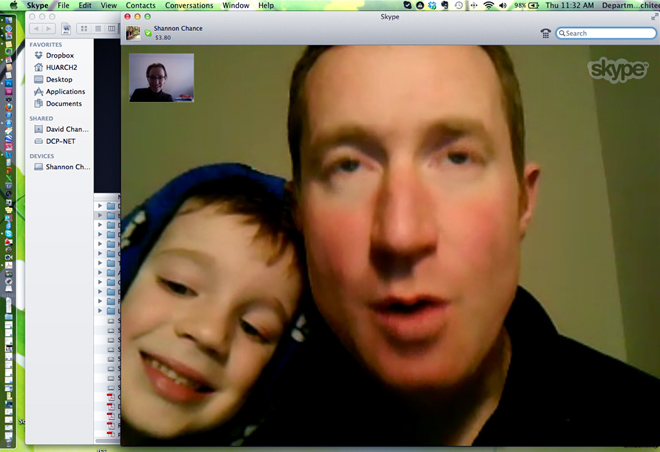Open the Apple menu

(x=12, y=6)
